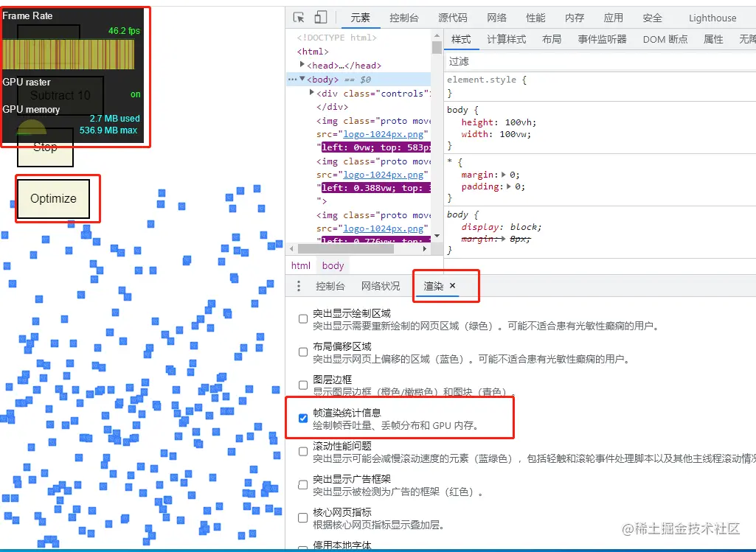Screen dimensions: 756x552
Task: Enable 布局偏移区域 checkbox
Action: [303, 352]
